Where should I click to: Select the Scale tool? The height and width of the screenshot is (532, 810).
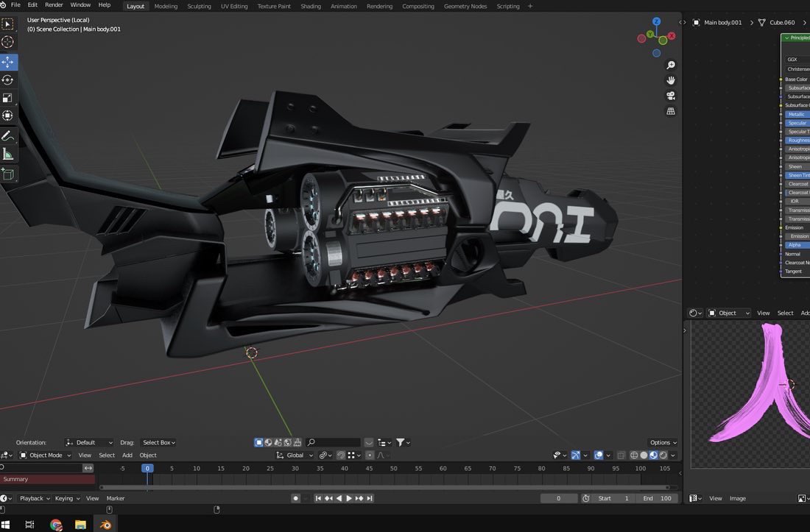(x=8, y=98)
